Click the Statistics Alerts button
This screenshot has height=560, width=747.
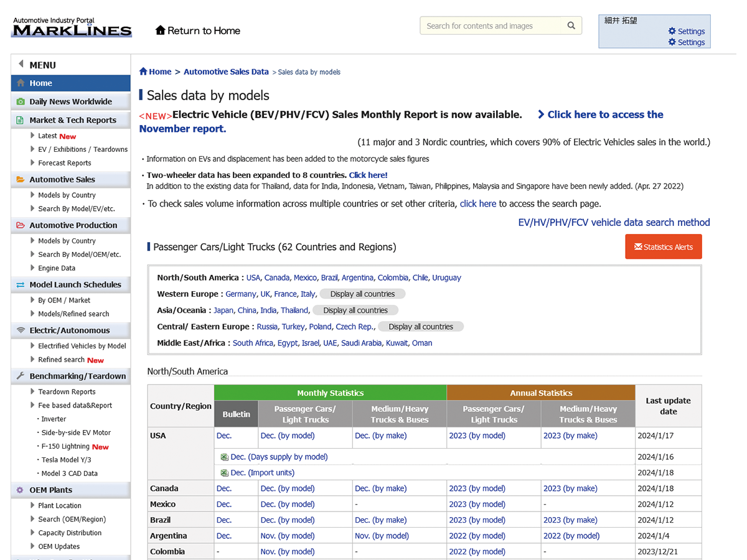pyautogui.click(x=664, y=246)
